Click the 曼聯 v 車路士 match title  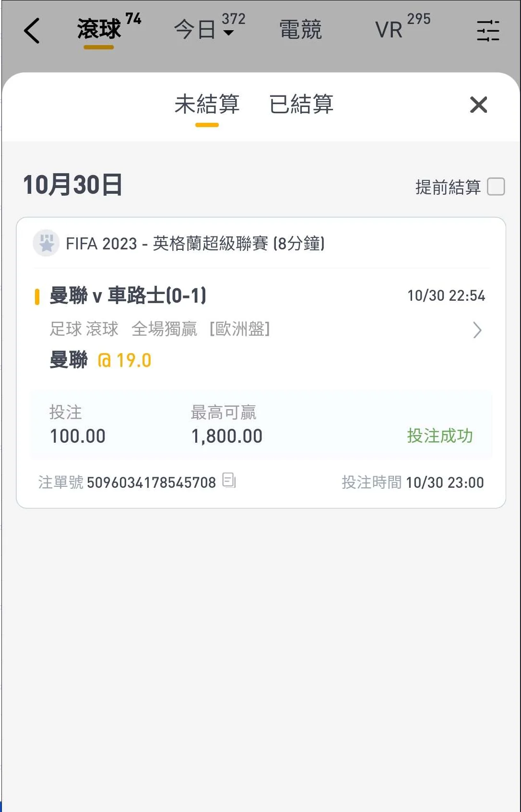pos(128,295)
